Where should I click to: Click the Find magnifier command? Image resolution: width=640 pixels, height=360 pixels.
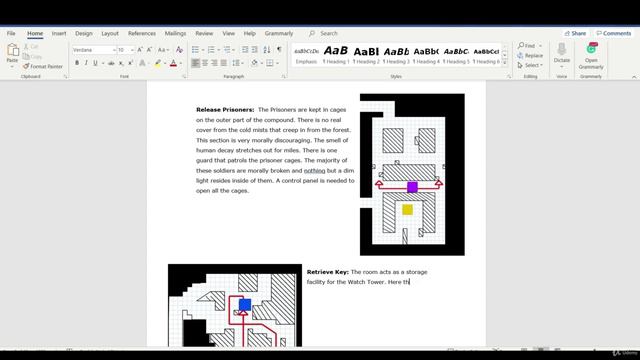click(x=527, y=46)
